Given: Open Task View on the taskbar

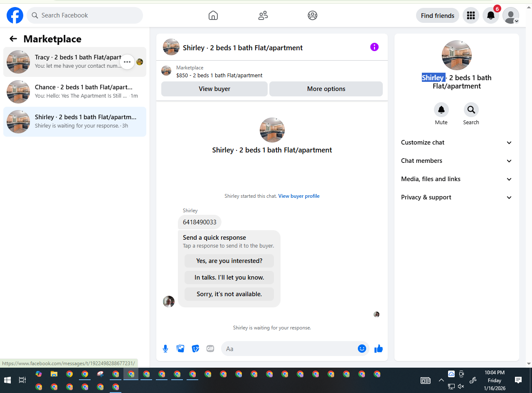Looking at the screenshot, I should click(22, 380).
